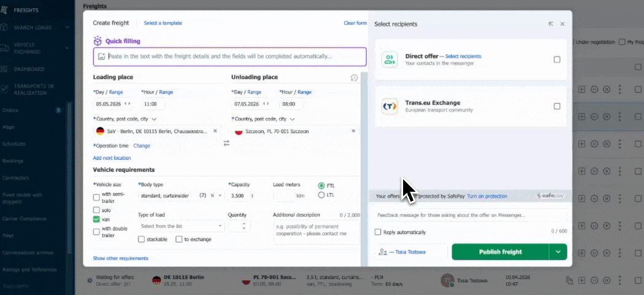This screenshot has height=295, width=644.
Task: Uncheck the van vehicle size checkbox
Action: coord(96,219)
